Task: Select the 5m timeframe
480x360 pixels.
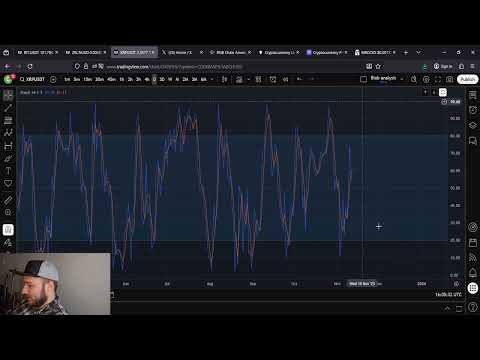Action: (x=77, y=79)
